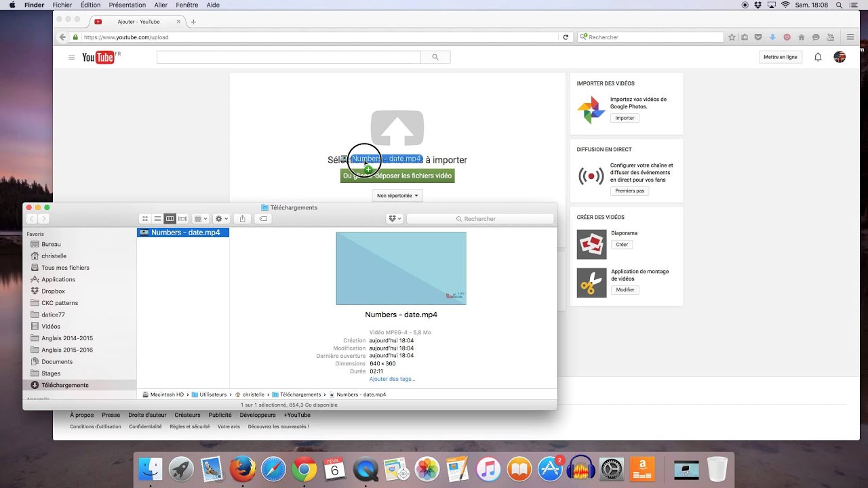Click the Firefox Rechercher search box
Viewport: 868px width, 488px height.
point(651,37)
